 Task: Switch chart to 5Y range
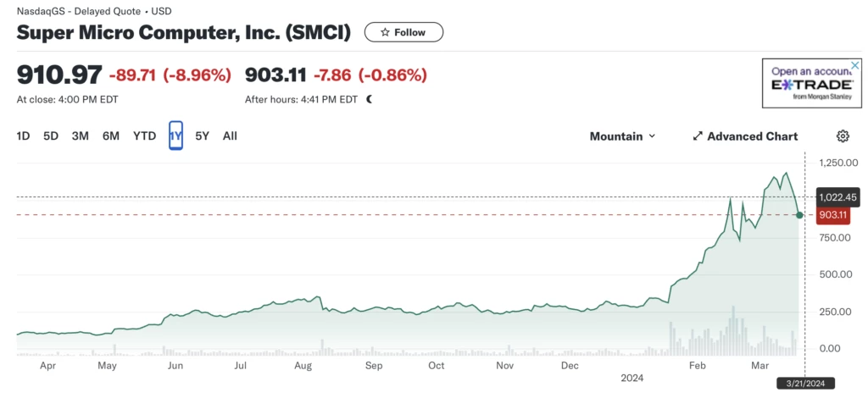(202, 135)
